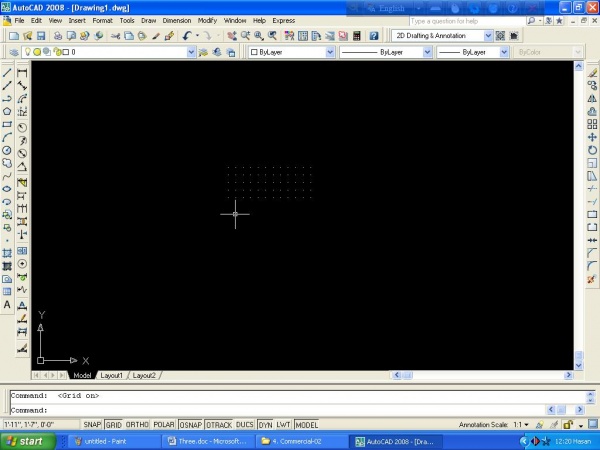Open the ByColor plot style dropdown
The image size is (600, 450).
(578, 52)
